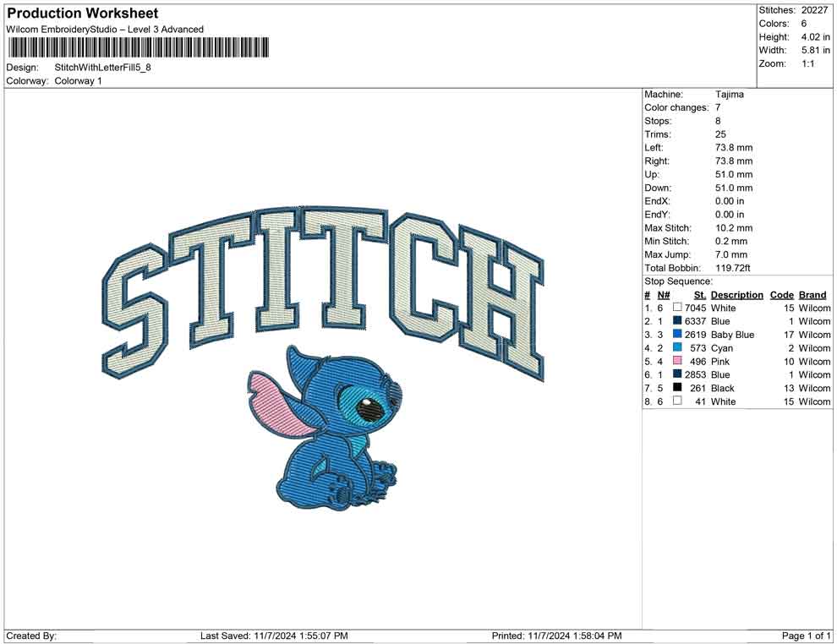Click the 'Left:' label
Viewport: 837px width, 644px height.
pos(654,147)
